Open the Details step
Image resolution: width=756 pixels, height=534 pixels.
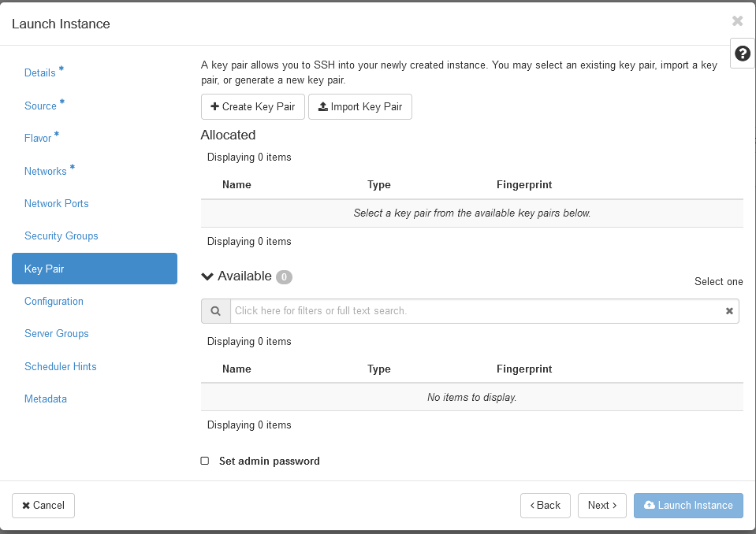pyautogui.click(x=40, y=73)
